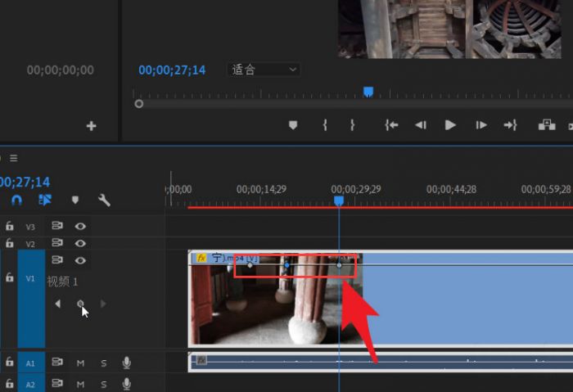This screenshot has width=573, height=392.
Task: Open timeline display settings wrench
Action: click(x=104, y=200)
